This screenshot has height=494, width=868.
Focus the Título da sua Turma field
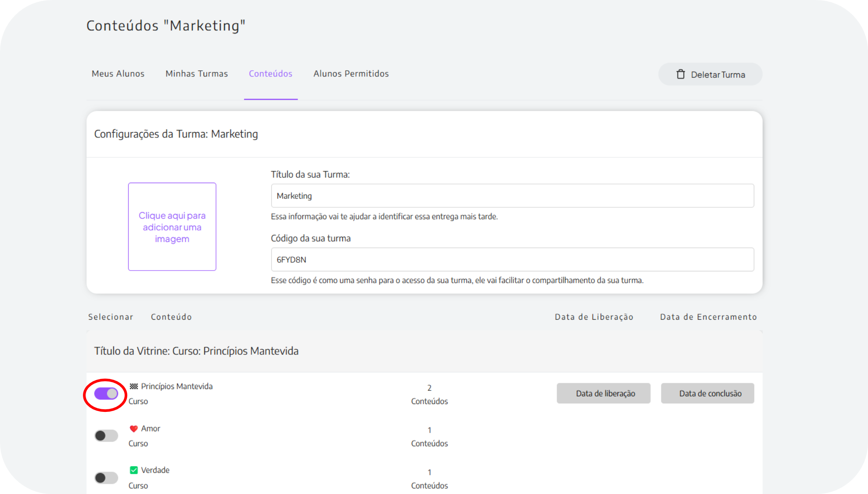(512, 196)
